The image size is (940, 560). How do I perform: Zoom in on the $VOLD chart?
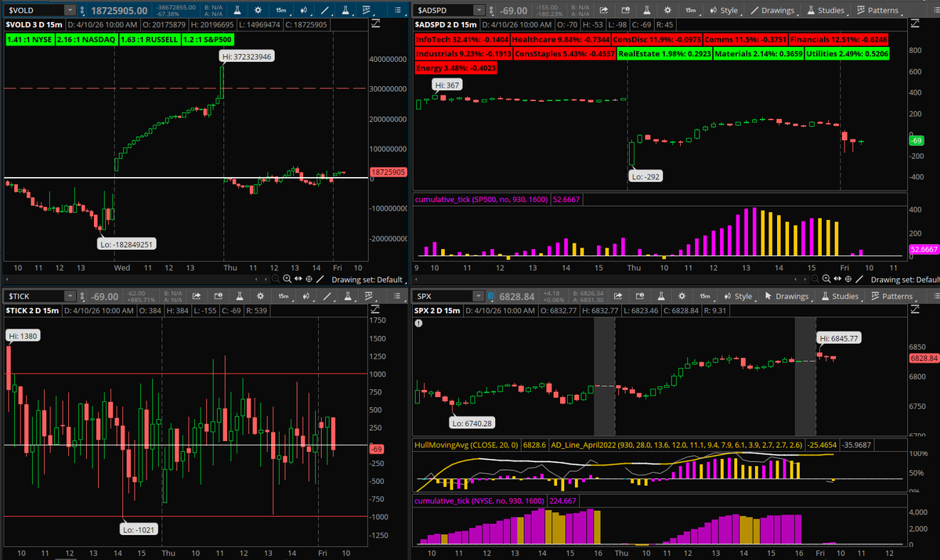287,279
